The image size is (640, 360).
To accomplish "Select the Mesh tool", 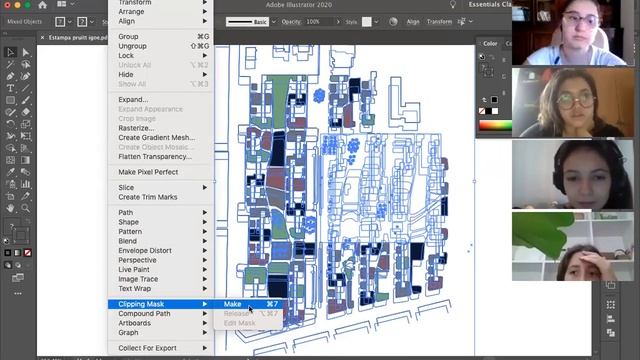I will click(10, 160).
